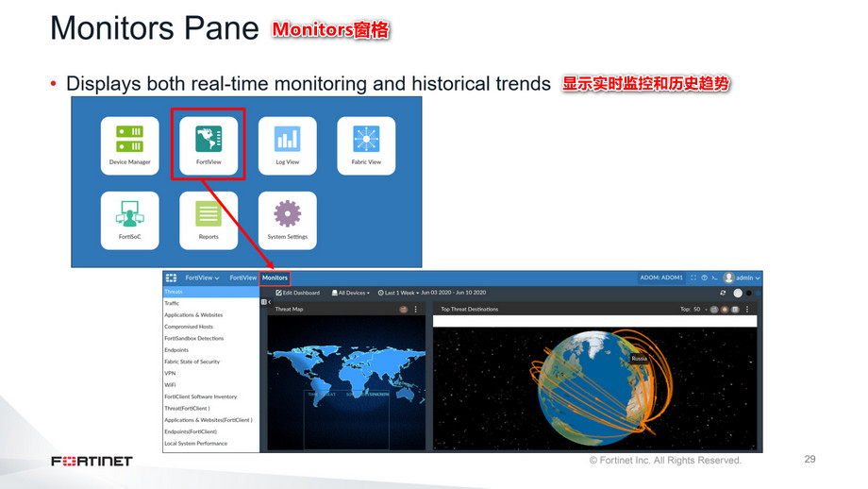The height and width of the screenshot is (489, 868).
Task: Open Threat Map widget kebab menu
Action: pos(416,310)
